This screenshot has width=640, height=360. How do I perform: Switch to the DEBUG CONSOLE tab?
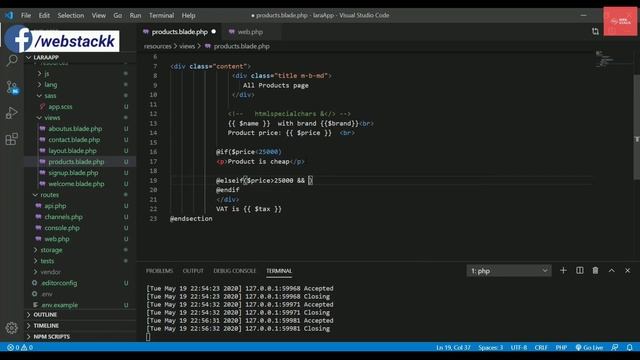pos(235,271)
